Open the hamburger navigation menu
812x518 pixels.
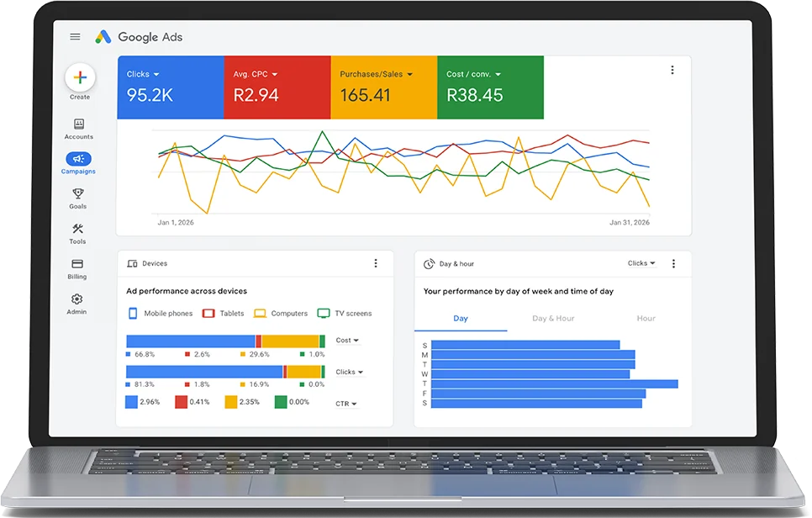[75, 37]
